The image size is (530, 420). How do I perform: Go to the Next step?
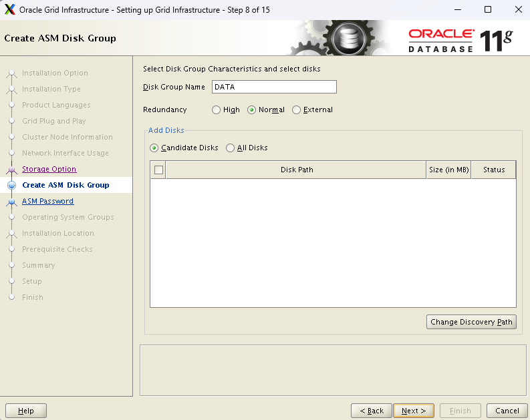[414, 411]
